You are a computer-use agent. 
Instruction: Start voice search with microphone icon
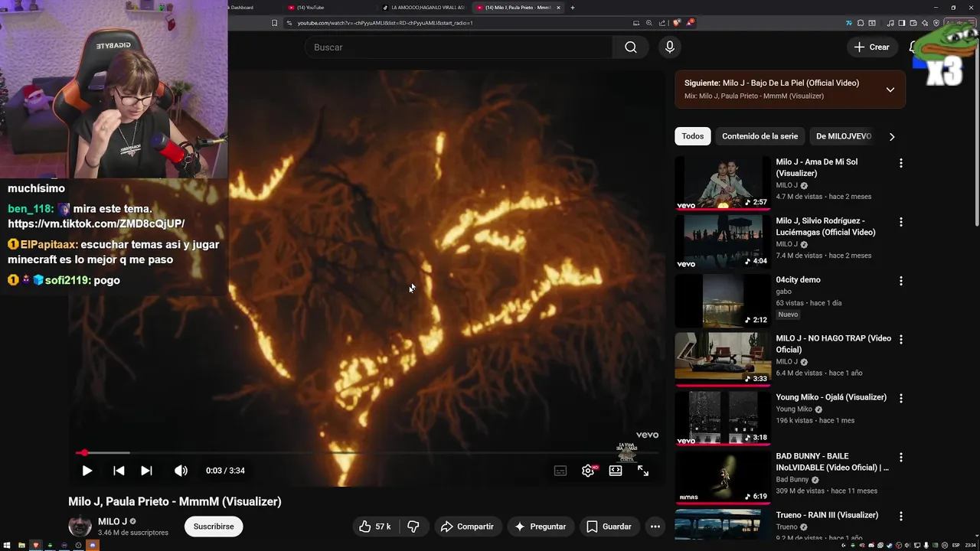pyautogui.click(x=670, y=47)
